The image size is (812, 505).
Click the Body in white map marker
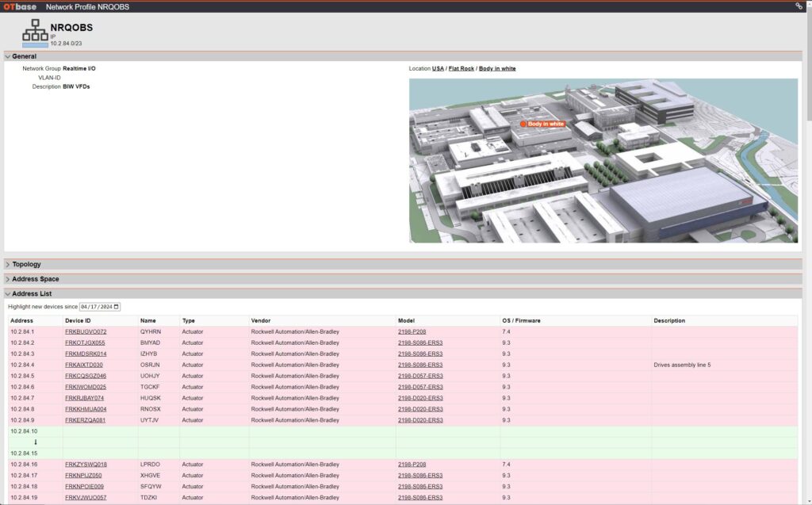543,124
